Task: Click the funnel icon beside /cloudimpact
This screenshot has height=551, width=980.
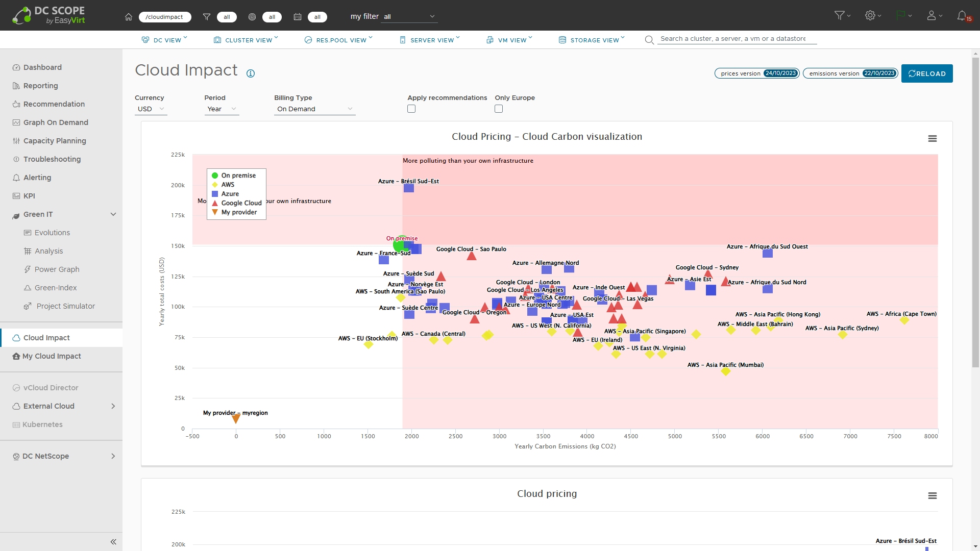Action: [x=207, y=17]
